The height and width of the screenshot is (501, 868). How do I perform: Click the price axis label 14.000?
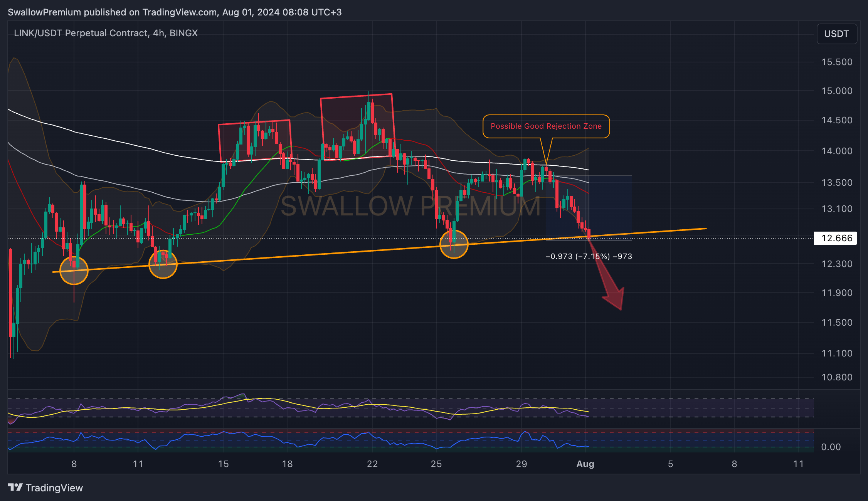tap(837, 151)
